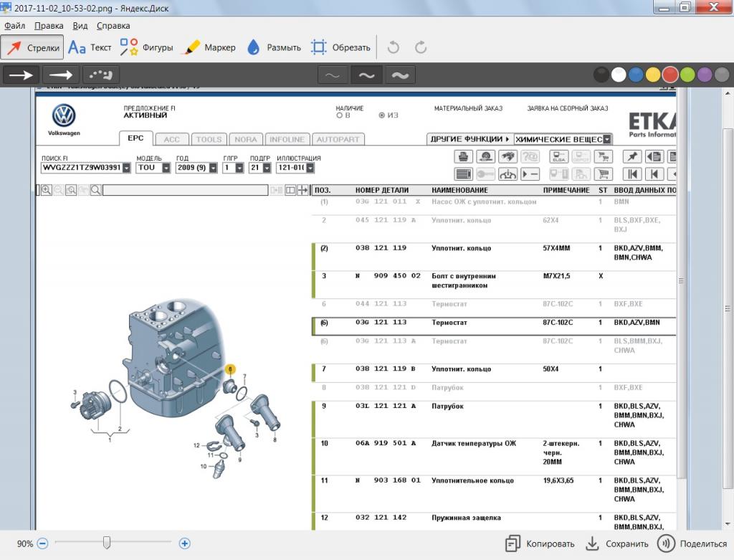Switch to the INFOLINE tab
The image size is (734, 560).
[287, 140]
